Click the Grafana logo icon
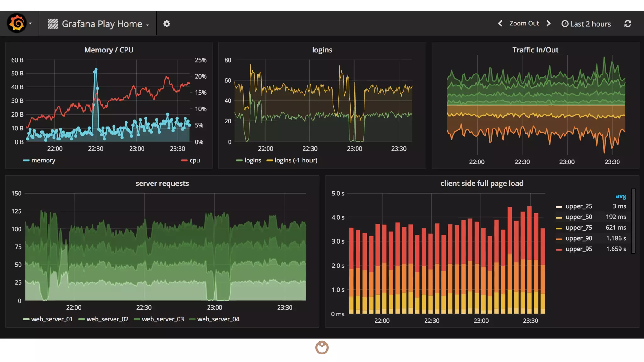Screen dimensions: 644x362 17,23
